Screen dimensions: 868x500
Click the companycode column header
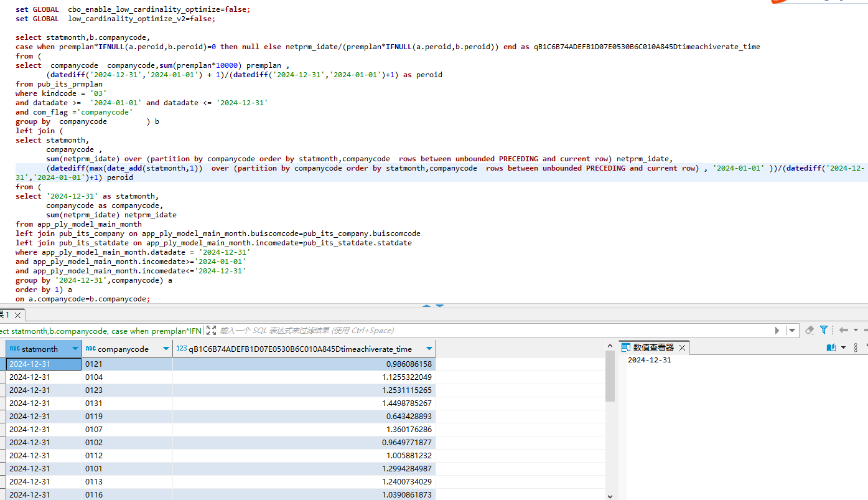(x=127, y=349)
